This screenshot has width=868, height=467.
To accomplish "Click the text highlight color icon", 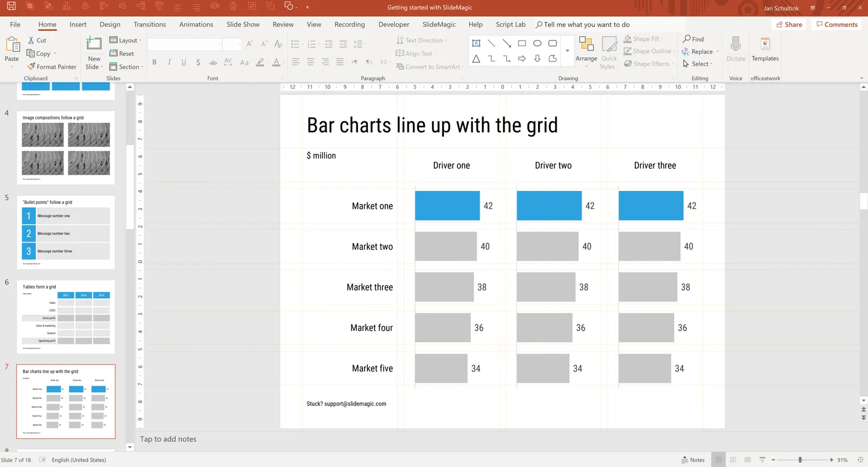I will tap(260, 62).
